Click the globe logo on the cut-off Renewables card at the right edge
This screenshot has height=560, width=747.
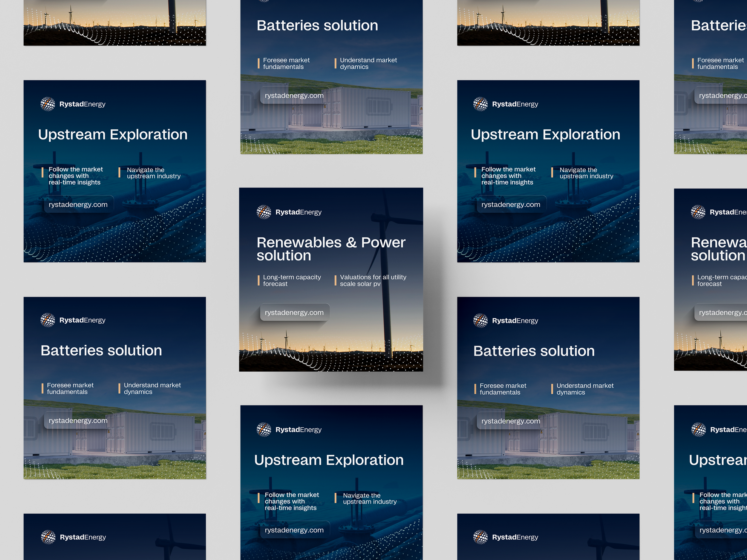click(x=698, y=212)
